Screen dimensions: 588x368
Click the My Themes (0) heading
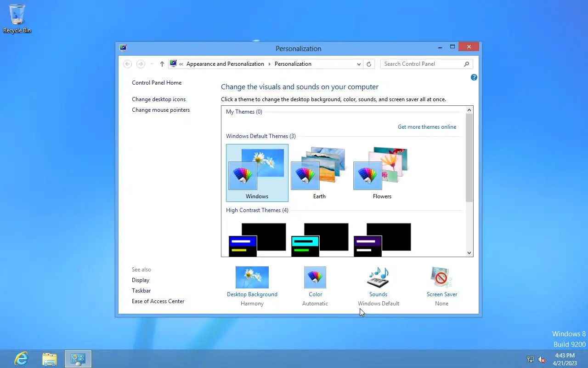click(x=244, y=112)
